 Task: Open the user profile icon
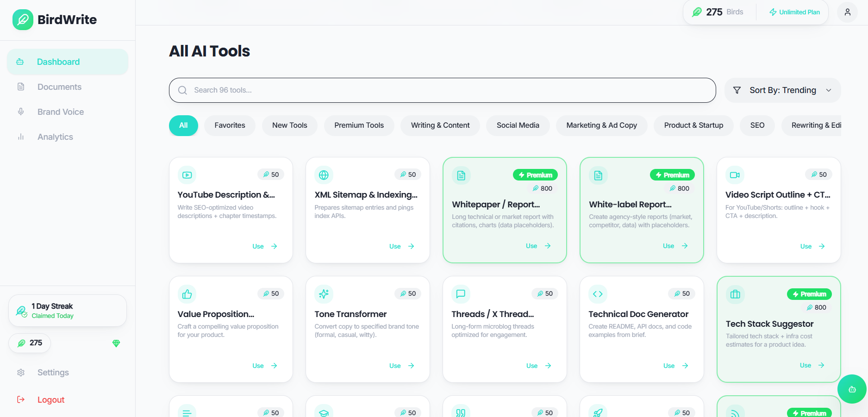point(847,12)
